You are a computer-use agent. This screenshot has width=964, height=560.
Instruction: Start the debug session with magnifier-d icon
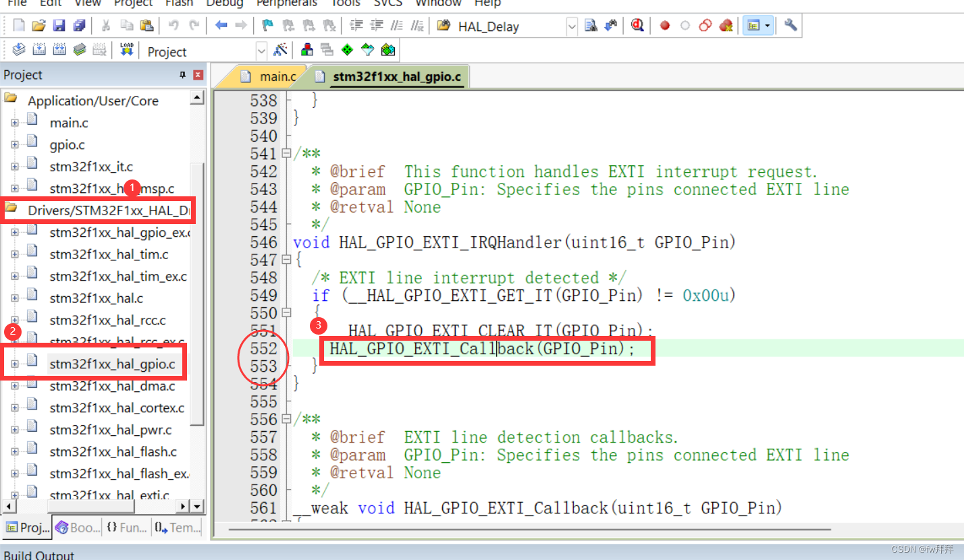tap(637, 26)
